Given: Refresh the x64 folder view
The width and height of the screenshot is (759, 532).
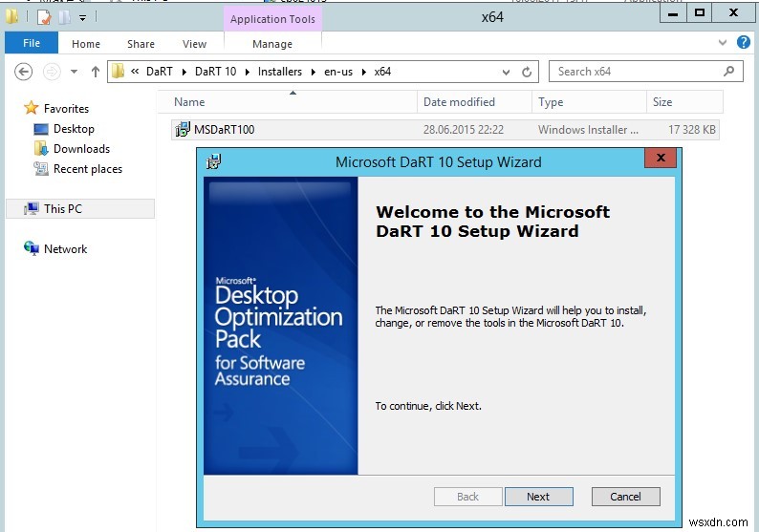Looking at the screenshot, I should [x=527, y=72].
